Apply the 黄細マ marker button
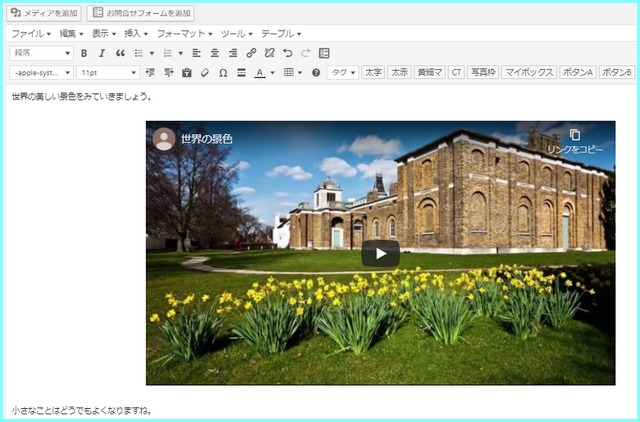The width and height of the screenshot is (640, 422). (430, 73)
